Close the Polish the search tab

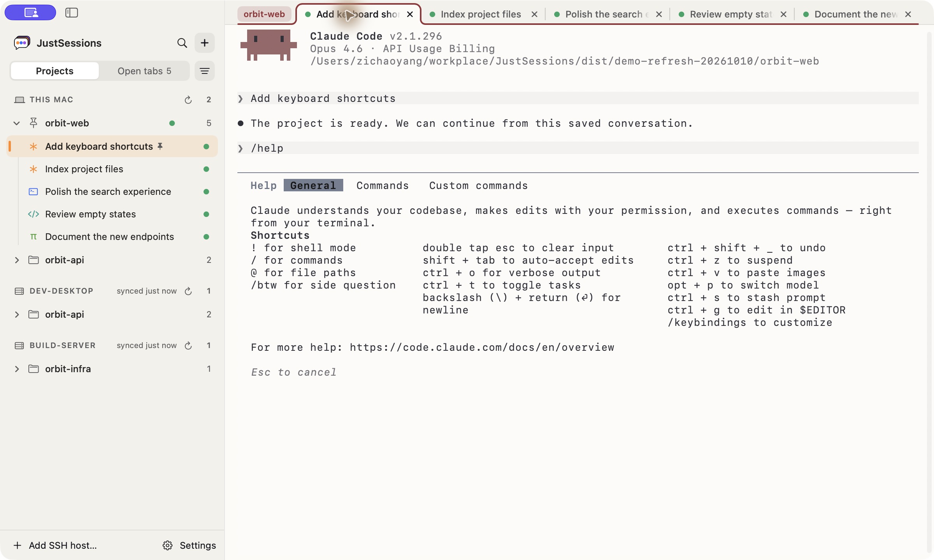(x=659, y=14)
